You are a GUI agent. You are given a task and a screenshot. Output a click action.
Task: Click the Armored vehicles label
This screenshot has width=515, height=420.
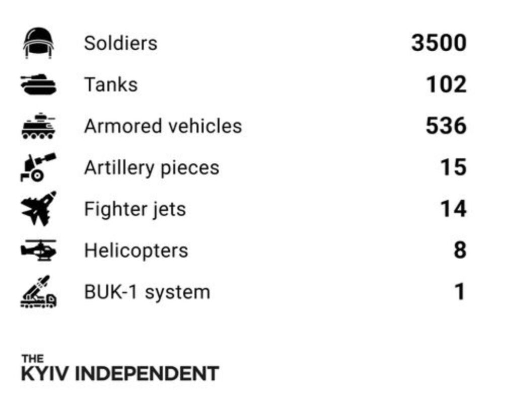click(x=163, y=126)
